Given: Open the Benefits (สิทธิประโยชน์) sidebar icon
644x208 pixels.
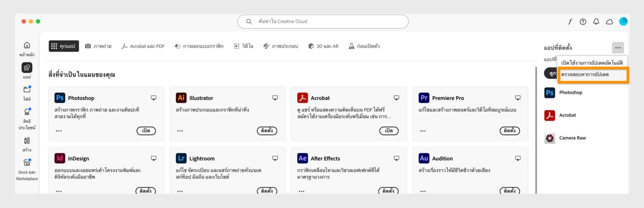Looking at the screenshot, I should (x=27, y=112).
